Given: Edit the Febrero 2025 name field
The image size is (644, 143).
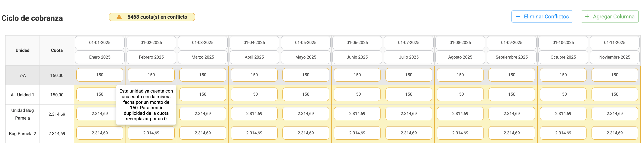Looking at the screenshot, I should [x=151, y=57].
